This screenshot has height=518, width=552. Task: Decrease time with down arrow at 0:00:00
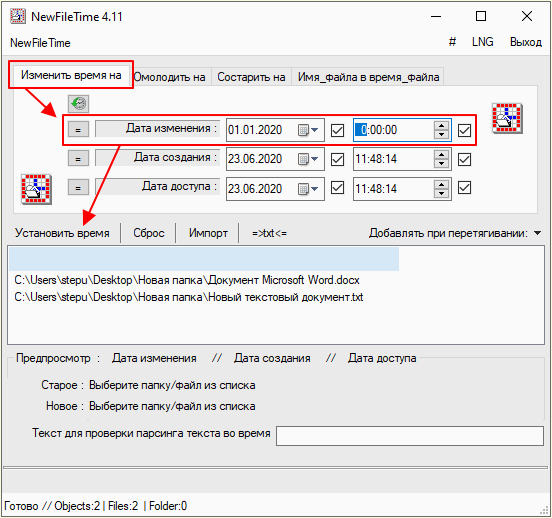click(441, 135)
